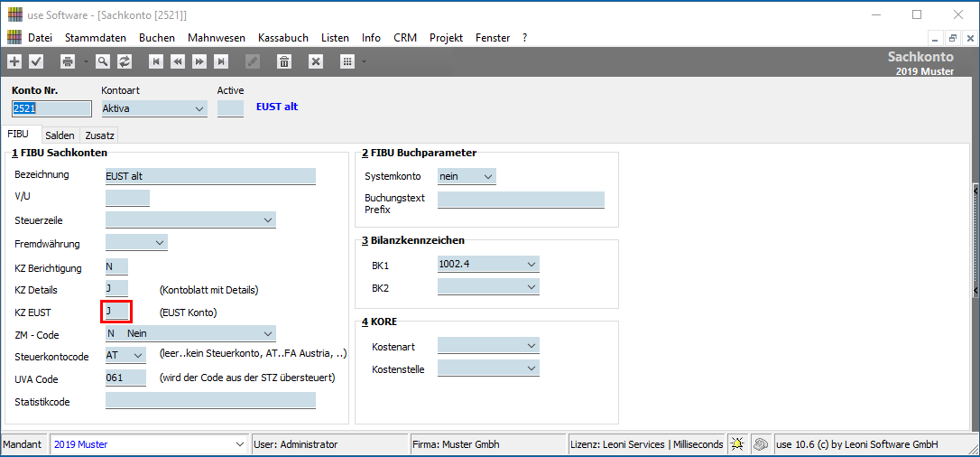The image size is (980, 457).
Task: Go to the previous record
Action: tap(178, 61)
